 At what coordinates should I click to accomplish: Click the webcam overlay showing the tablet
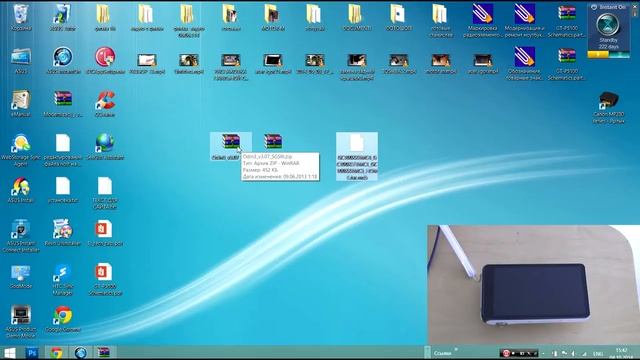tap(533, 284)
